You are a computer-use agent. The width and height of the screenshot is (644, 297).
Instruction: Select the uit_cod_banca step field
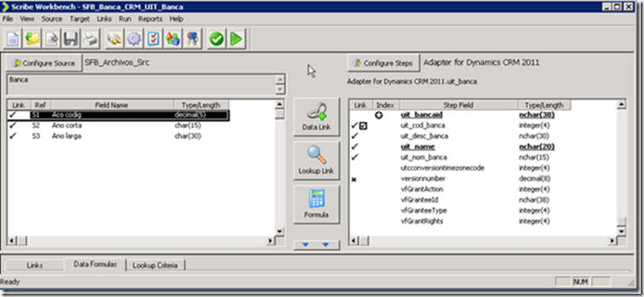point(423,125)
